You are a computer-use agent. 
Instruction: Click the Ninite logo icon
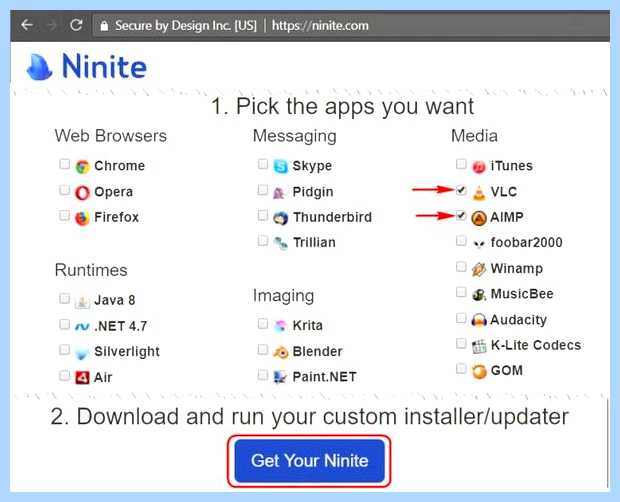click(x=39, y=67)
